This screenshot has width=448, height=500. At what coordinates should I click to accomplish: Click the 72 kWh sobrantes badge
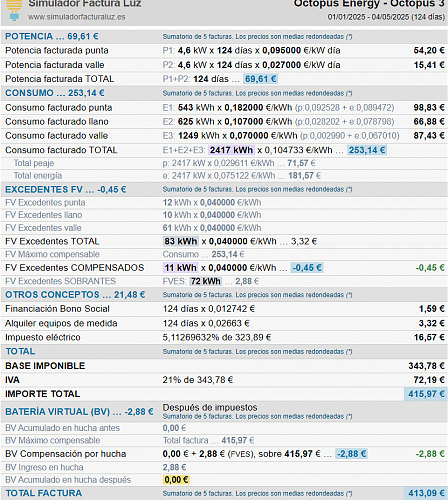(206, 281)
